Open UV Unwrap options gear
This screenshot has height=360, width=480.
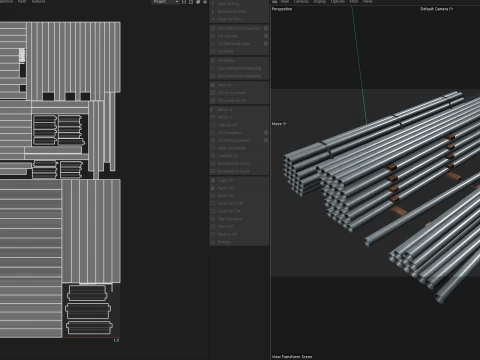tap(266, 36)
